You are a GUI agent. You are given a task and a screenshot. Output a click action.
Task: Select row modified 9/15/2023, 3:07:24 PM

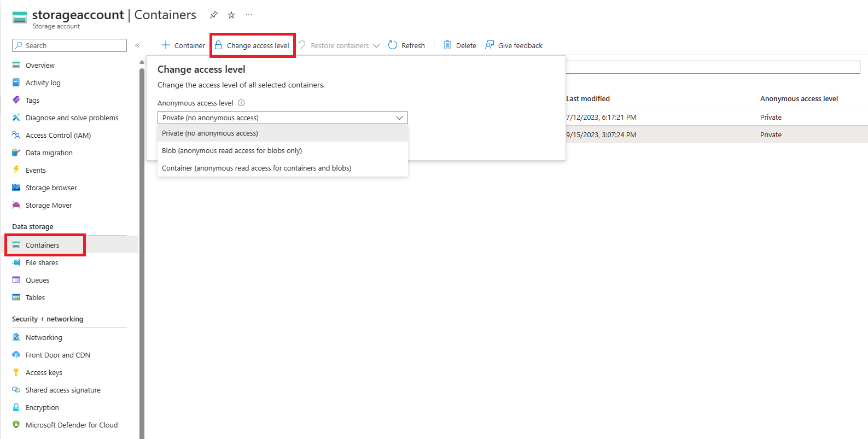[x=716, y=134]
